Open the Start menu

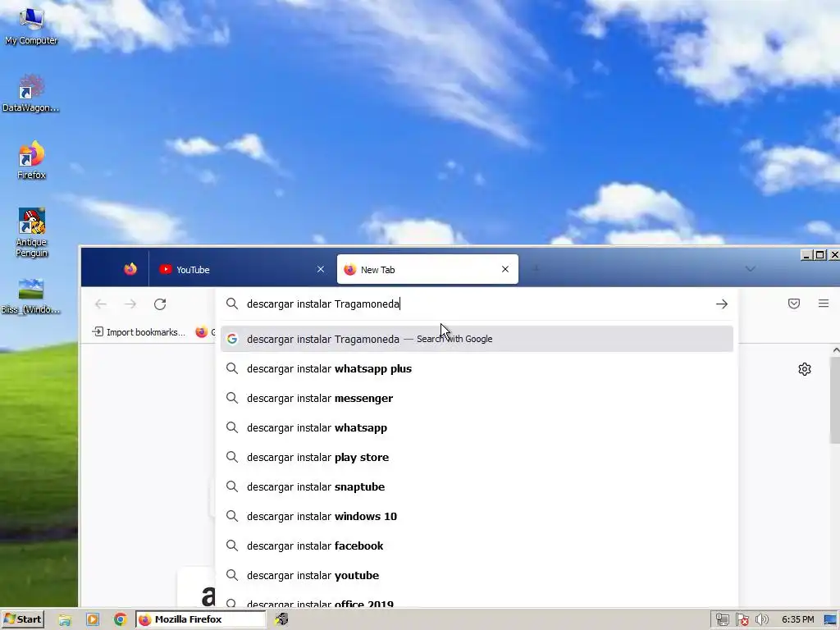(x=22, y=619)
